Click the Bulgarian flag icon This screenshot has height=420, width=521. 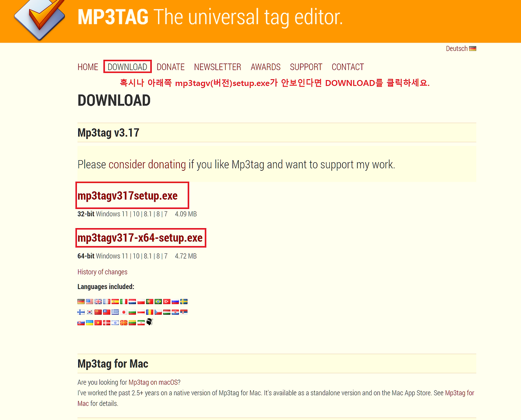pos(132,312)
